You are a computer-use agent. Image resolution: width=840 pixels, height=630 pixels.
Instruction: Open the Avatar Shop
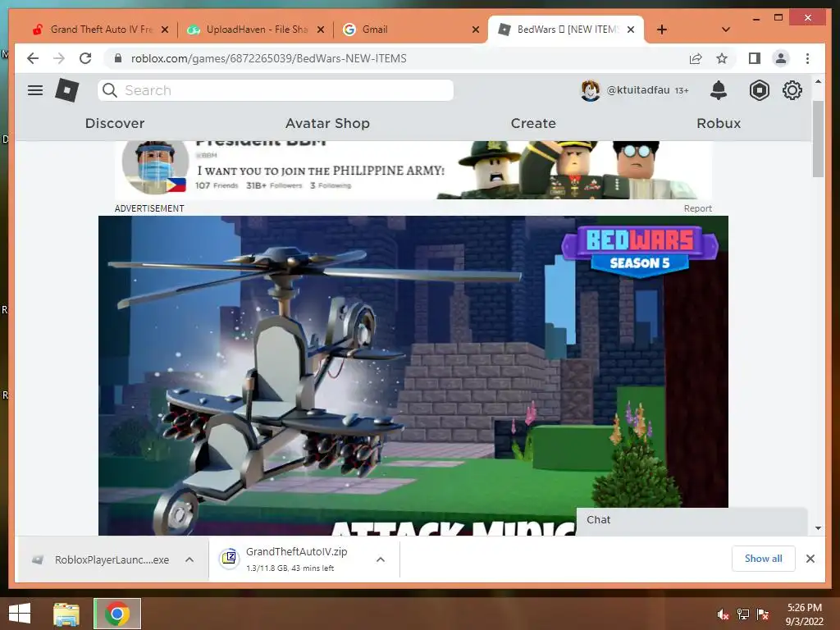point(327,123)
